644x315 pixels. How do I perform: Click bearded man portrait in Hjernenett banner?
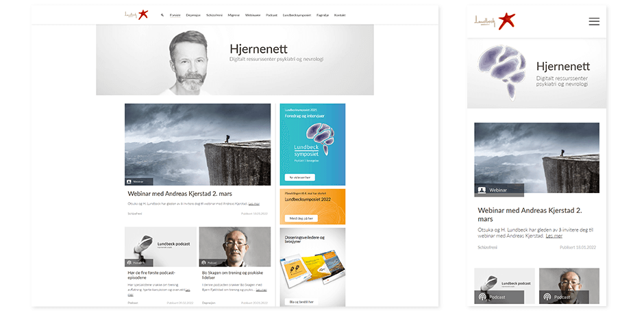[187, 62]
